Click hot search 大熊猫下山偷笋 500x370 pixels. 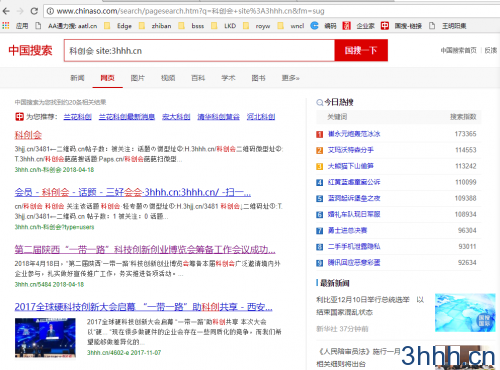point(351,166)
